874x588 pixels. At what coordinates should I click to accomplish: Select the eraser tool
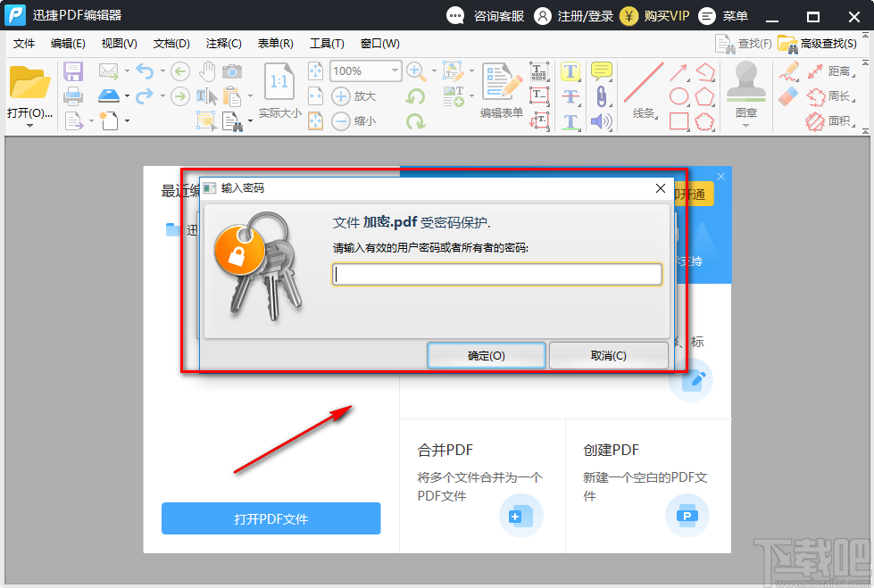point(788,96)
